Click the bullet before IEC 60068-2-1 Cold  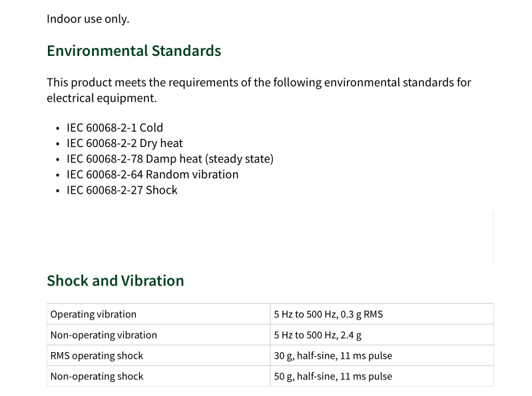(x=58, y=128)
